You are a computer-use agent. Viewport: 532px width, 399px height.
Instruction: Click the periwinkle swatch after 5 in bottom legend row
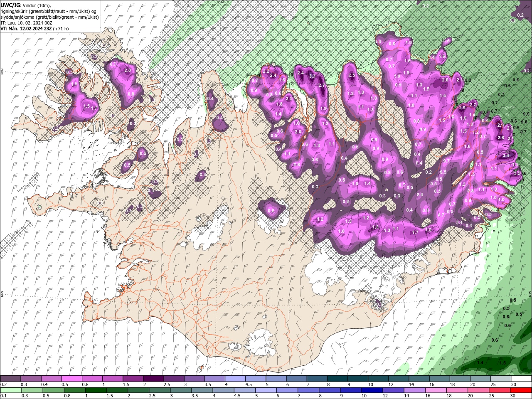click(x=265, y=390)
